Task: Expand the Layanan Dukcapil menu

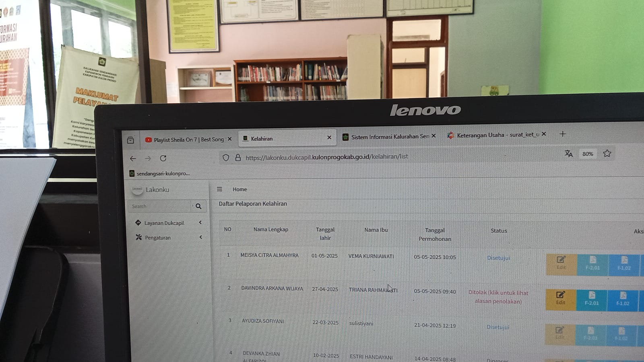Action: [x=168, y=223]
